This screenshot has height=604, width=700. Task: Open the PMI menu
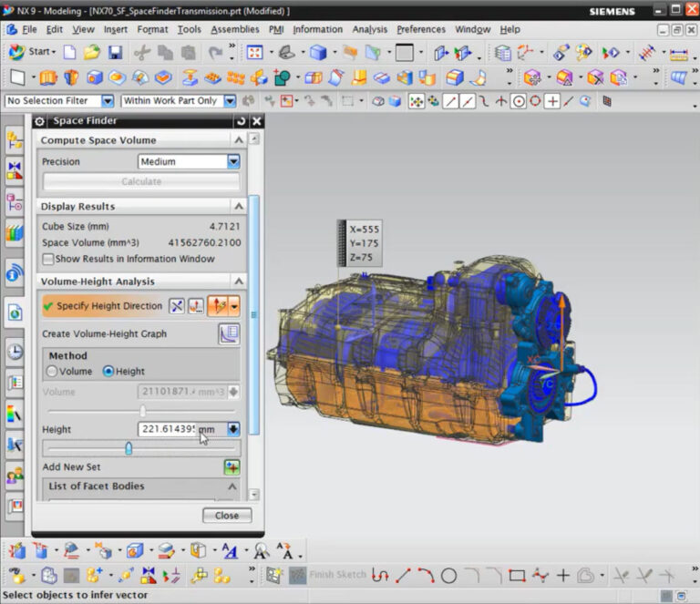(276, 29)
